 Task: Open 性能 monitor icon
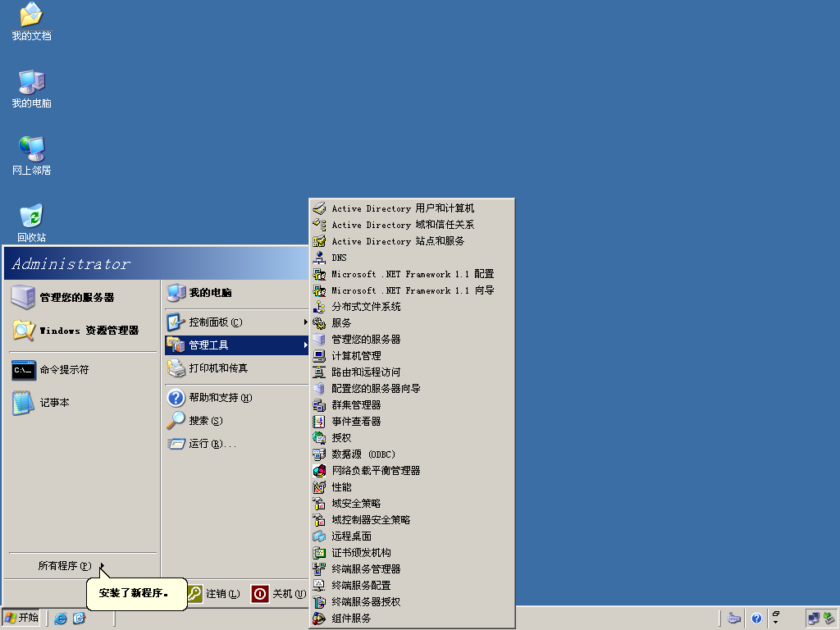[x=319, y=487]
